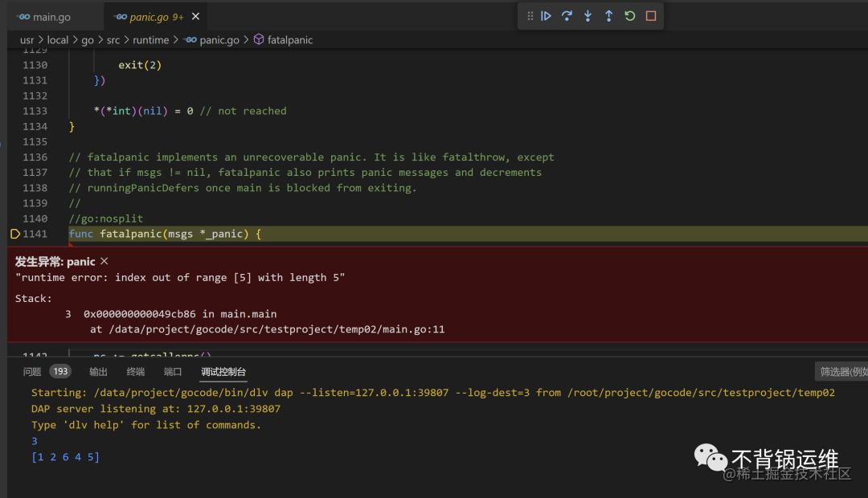This screenshot has height=498, width=868.
Task: Close the panic.go editor tab
Action: [x=195, y=17]
